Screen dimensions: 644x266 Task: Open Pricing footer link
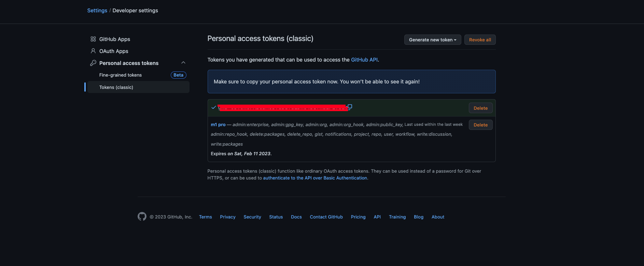tap(358, 217)
